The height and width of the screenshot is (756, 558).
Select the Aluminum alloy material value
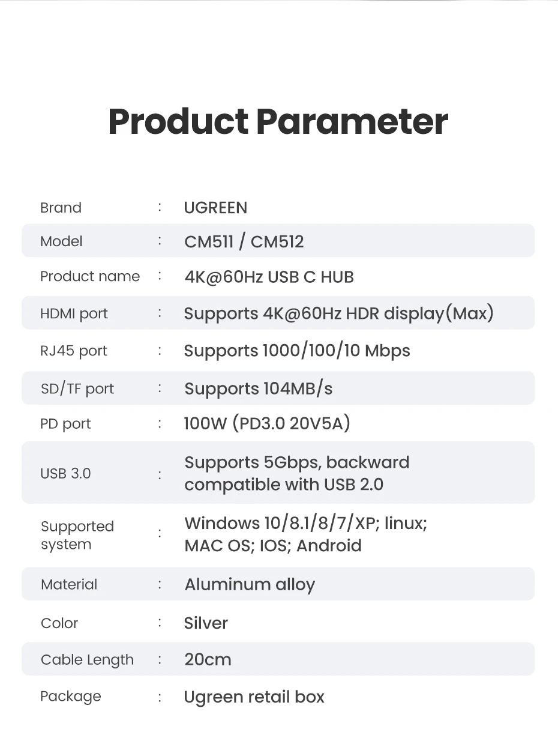250,584
